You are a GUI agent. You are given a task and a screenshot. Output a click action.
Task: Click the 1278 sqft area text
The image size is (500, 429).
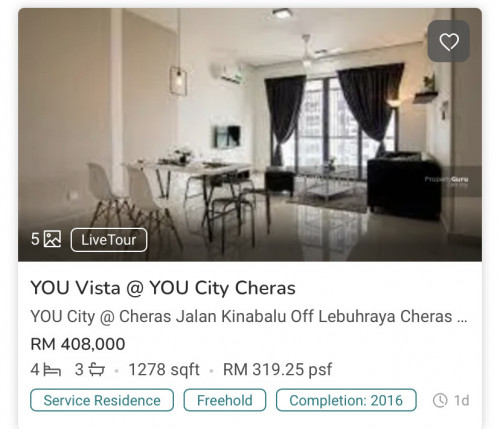coord(164,369)
